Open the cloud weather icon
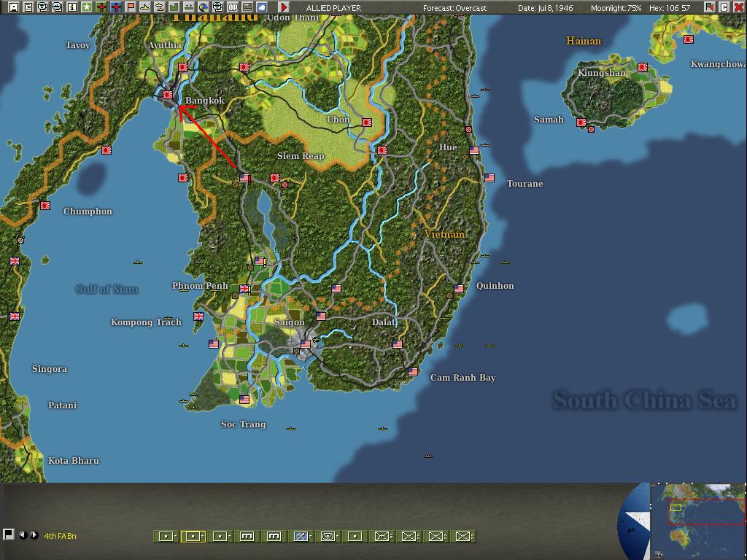The image size is (747, 560). click(x=262, y=7)
